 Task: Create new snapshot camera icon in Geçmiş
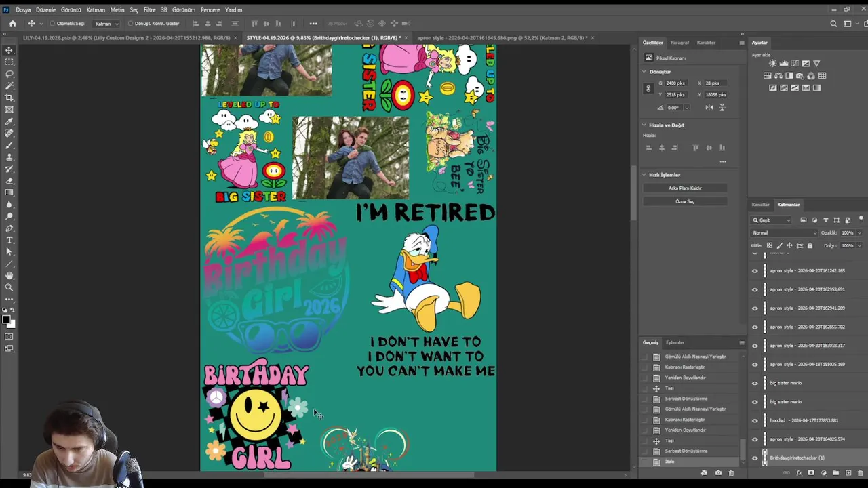coord(718,472)
